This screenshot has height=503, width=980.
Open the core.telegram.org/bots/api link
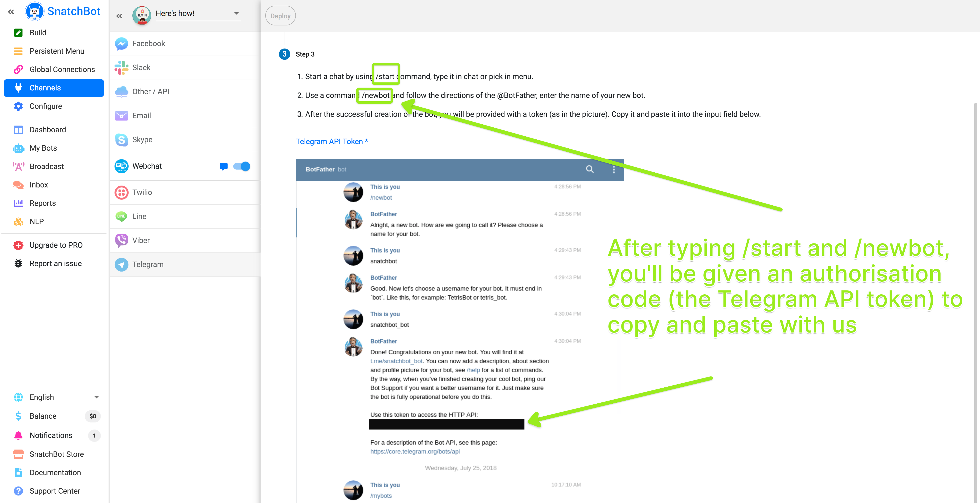[415, 451]
